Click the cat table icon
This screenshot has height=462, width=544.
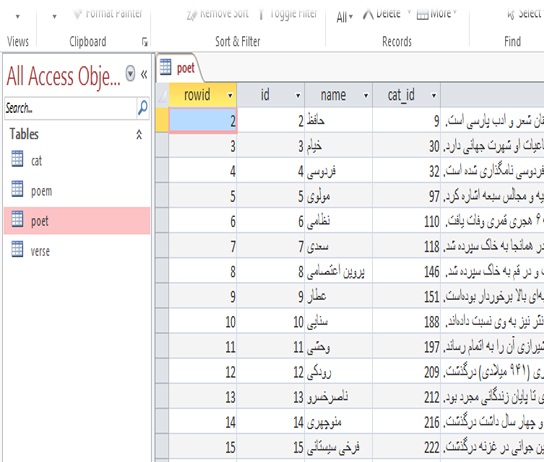[x=17, y=159]
